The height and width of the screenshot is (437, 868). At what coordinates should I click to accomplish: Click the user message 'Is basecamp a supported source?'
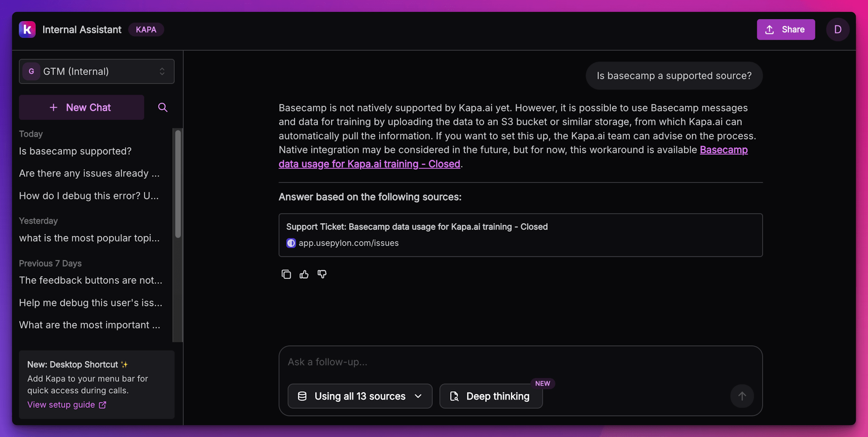(674, 76)
